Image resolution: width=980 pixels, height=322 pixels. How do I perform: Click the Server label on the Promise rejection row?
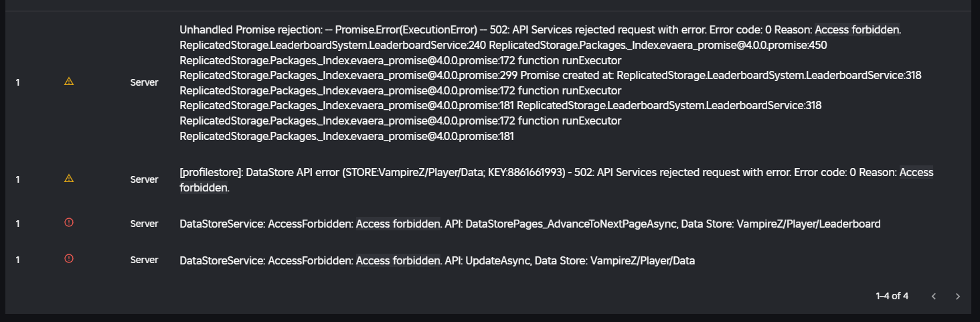[x=145, y=82]
